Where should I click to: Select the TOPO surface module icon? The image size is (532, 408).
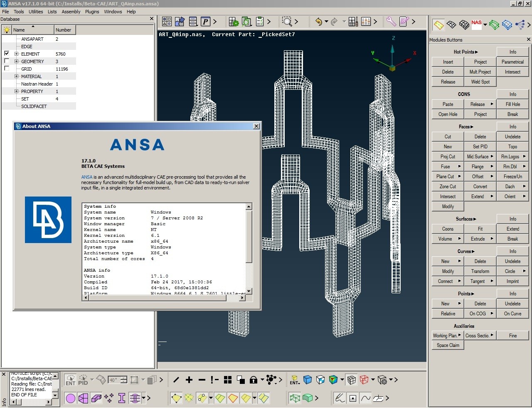pos(438,25)
